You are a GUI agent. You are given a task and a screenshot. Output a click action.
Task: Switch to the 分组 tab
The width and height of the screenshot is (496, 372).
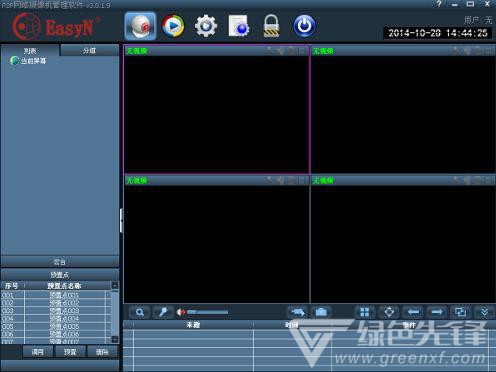click(x=89, y=51)
